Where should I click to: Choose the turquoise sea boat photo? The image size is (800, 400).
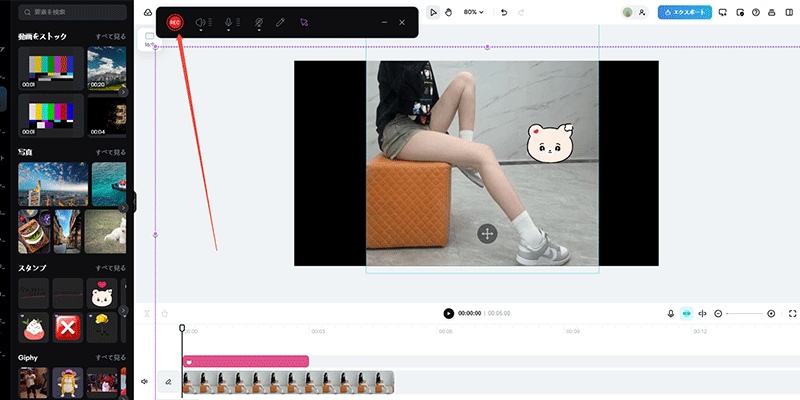(109, 184)
